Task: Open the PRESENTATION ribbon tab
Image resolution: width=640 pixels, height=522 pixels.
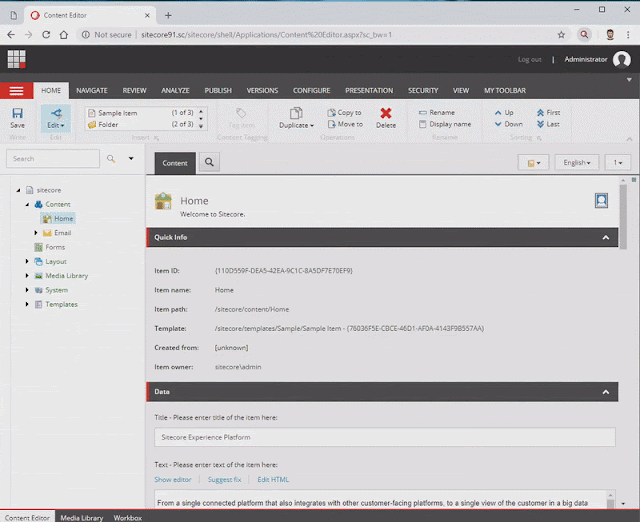Action: click(x=369, y=91)
